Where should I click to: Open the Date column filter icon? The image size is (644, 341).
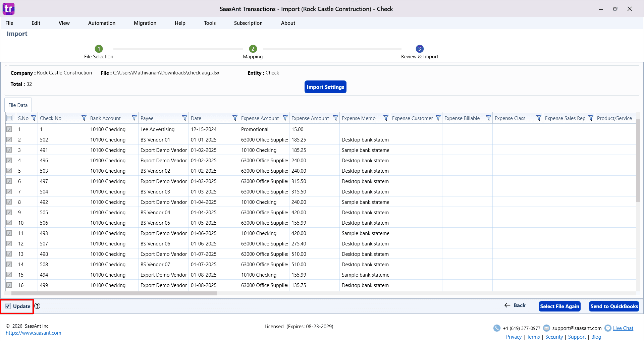click(x=235, y=118)
